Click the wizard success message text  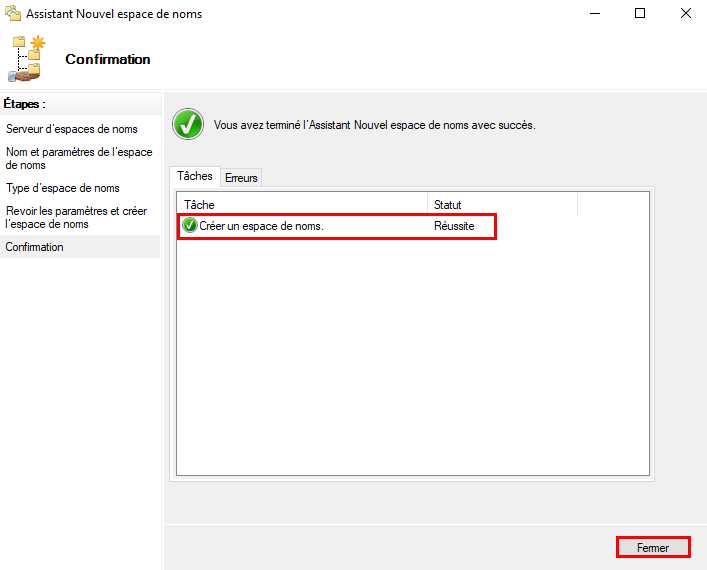click(x=375, y=126)
